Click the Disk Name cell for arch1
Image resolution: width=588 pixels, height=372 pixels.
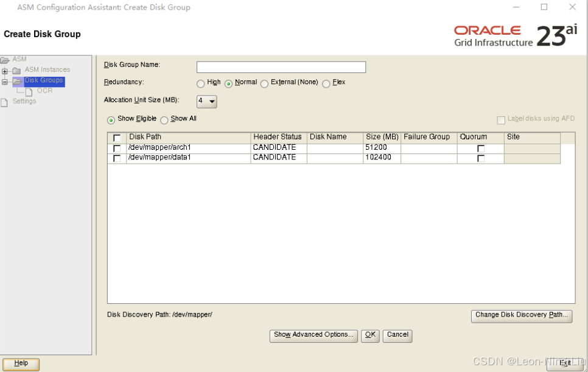click(x=335, y=148)
